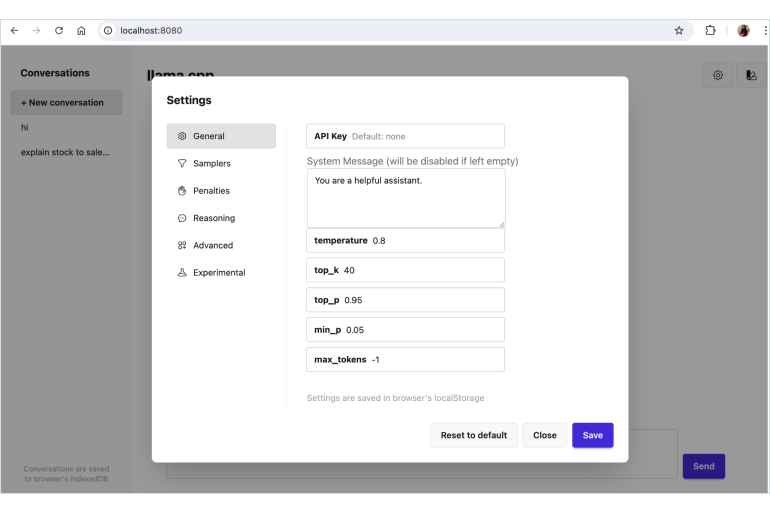The image size is (770, 515).
Task: Edit the System Message text area
Action: point(406,198)
